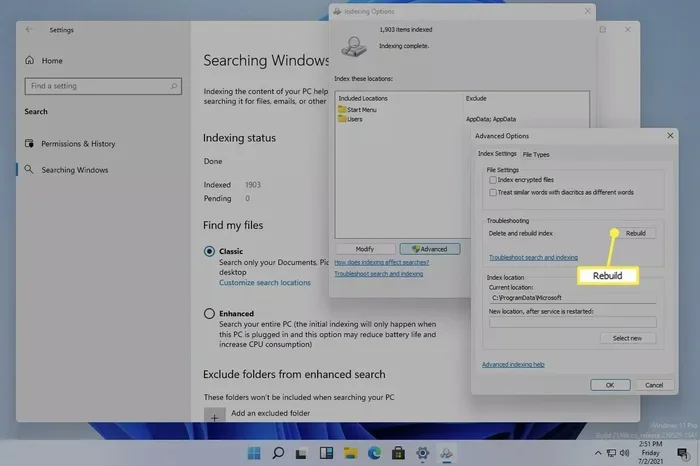Click the Included Locations column header

point(363,98)
